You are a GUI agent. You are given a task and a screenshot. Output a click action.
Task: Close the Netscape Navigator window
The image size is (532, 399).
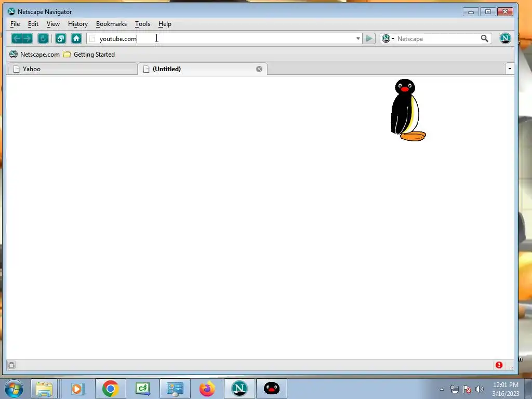tap(505, 12)
